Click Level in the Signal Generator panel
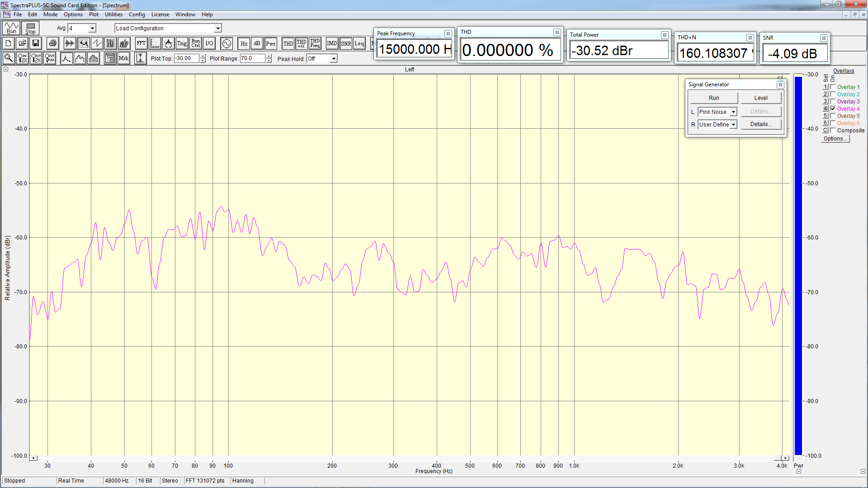 pyautogui.click(x=761, y=98)
